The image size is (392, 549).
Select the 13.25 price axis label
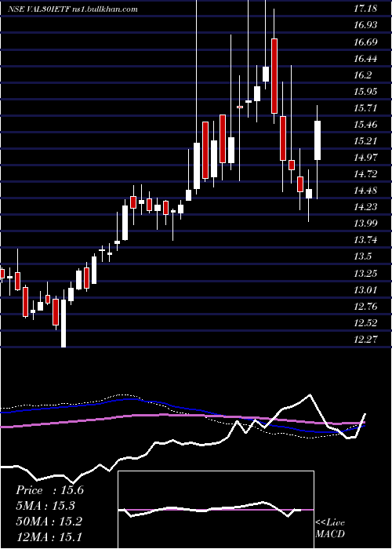[365, 273]
